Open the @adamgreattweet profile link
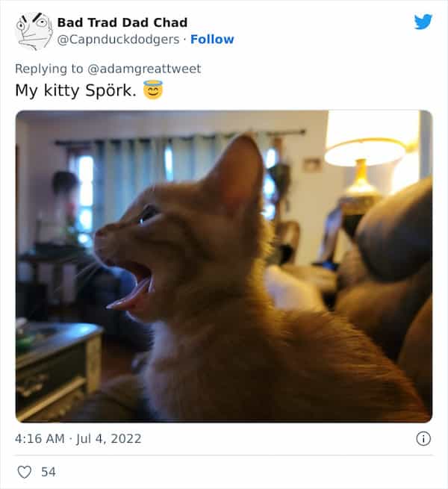Screen dimensions: 448x489 coord(144,69)
